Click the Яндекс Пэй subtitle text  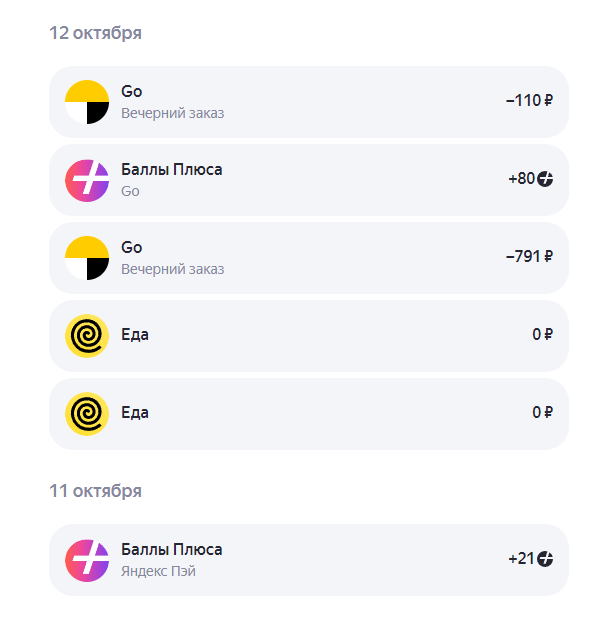point(158,571)
